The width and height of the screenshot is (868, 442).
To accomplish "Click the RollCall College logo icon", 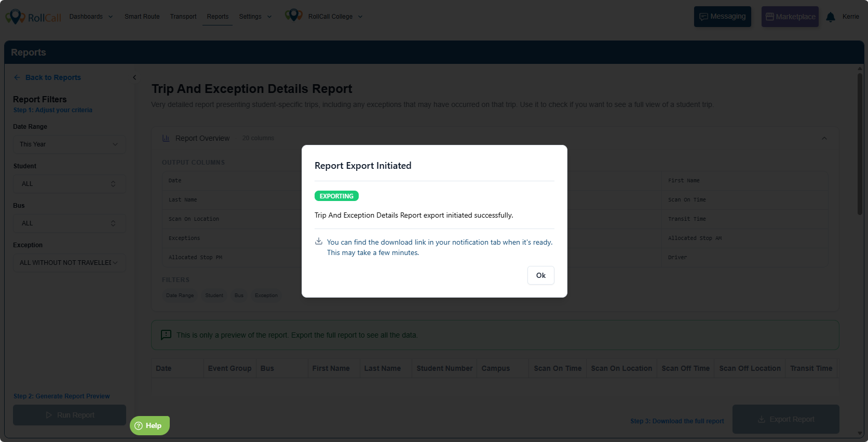I will click(293, 16).
